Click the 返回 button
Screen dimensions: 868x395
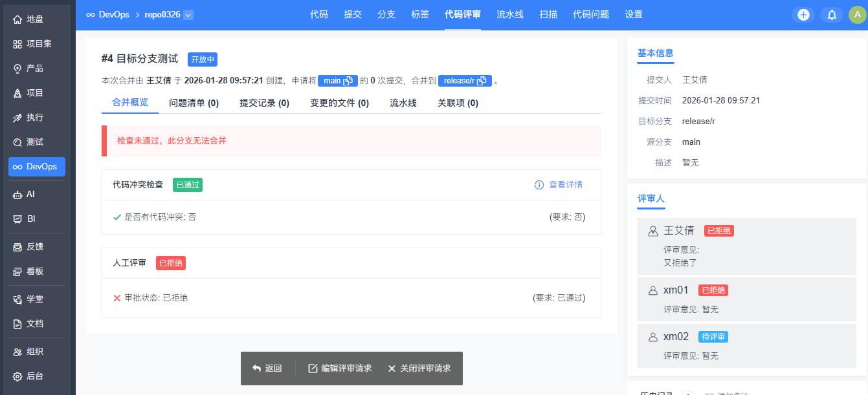(267, 368)
